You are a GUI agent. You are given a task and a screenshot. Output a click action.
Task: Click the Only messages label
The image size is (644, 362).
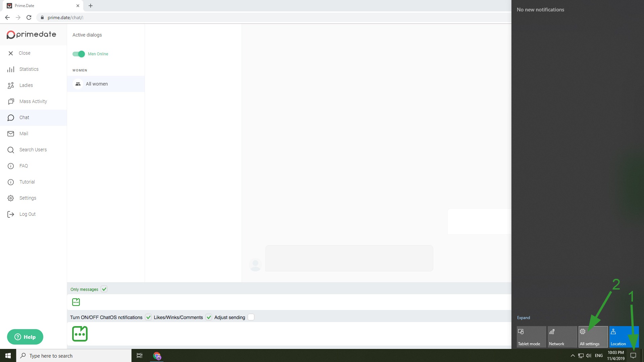point(84,290)
